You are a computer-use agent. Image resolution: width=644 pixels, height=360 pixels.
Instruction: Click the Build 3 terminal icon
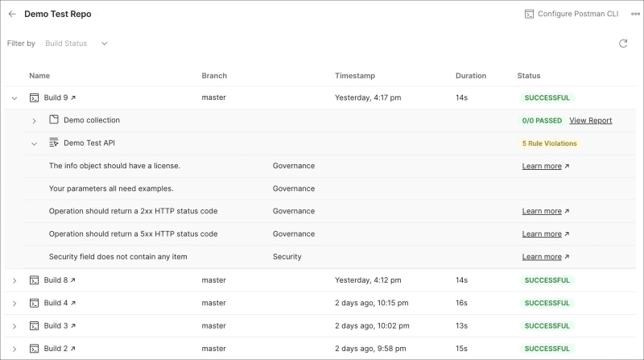tap(35, 325)
